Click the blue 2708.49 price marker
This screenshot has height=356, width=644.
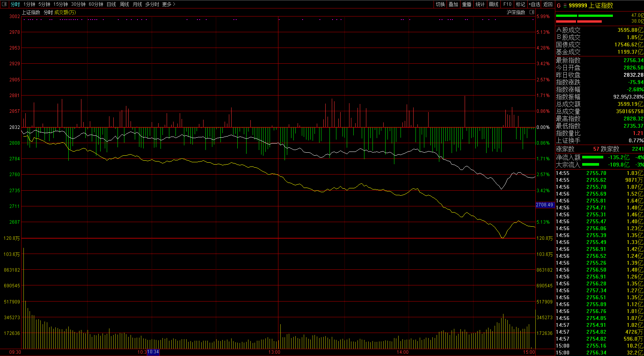[x=545, y=205]
